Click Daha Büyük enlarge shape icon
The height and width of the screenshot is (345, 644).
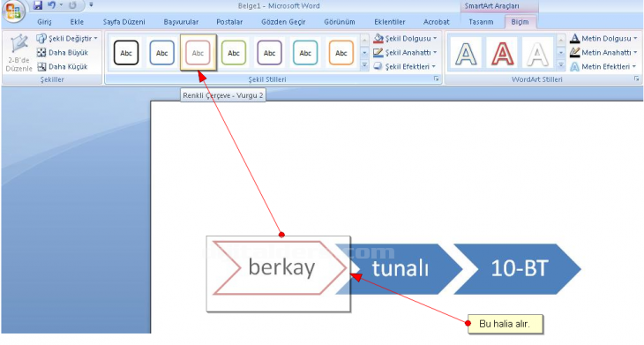click(x=41, y=53)
